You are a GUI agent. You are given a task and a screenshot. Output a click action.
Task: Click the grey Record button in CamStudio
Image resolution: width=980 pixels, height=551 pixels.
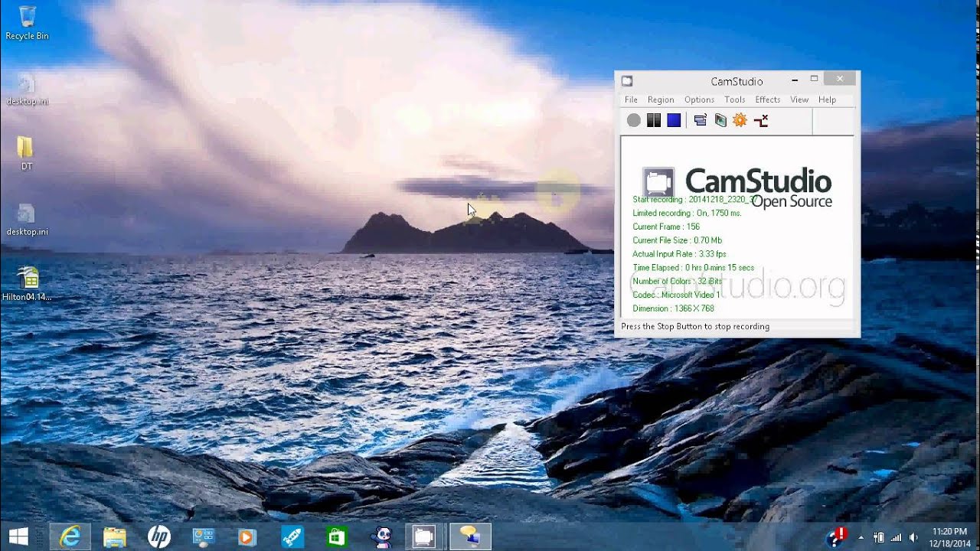(633, 120)
